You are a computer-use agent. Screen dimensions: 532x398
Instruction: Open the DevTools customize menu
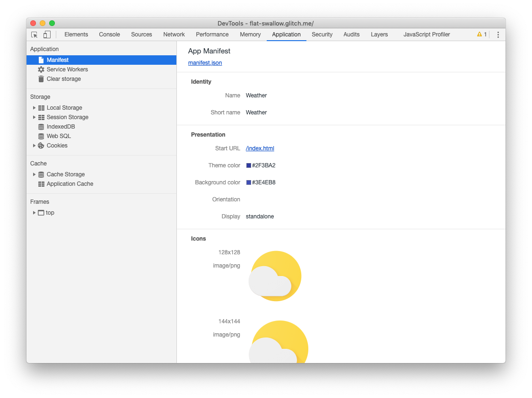coord(498,35)
